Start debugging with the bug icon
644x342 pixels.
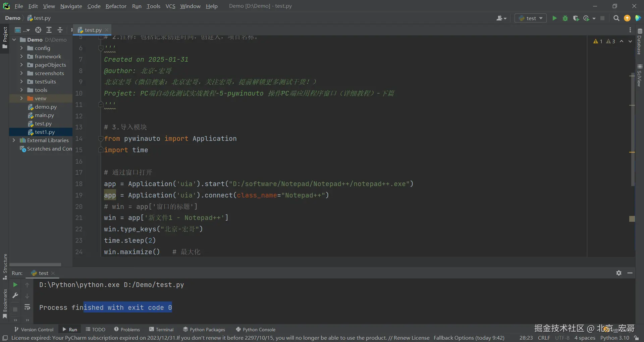pyautogui.click(x=565, y=18)
